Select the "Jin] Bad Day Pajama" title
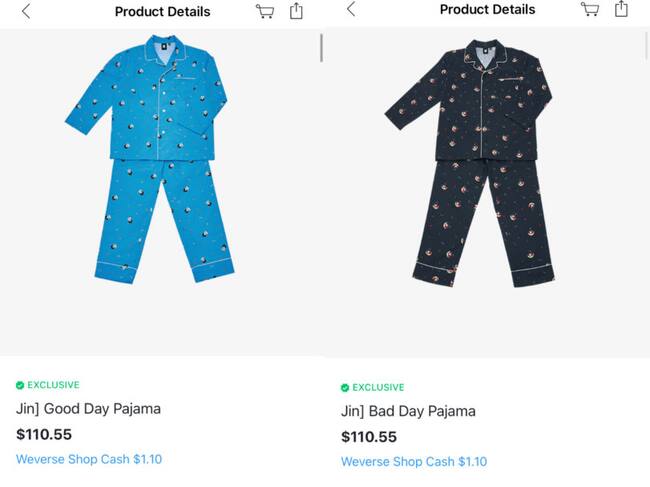Viewport: 650px width, 487px height. pyautogui.click(x=408, y=411)
